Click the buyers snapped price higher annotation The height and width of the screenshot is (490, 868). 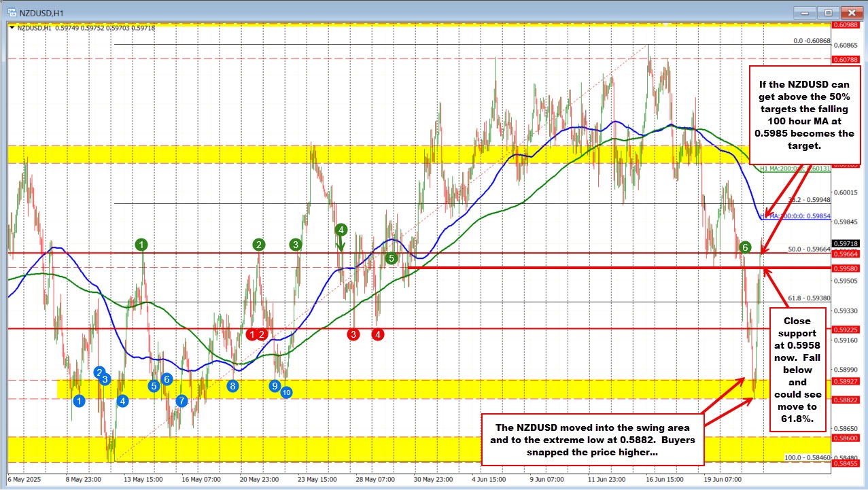click(594, 439)
